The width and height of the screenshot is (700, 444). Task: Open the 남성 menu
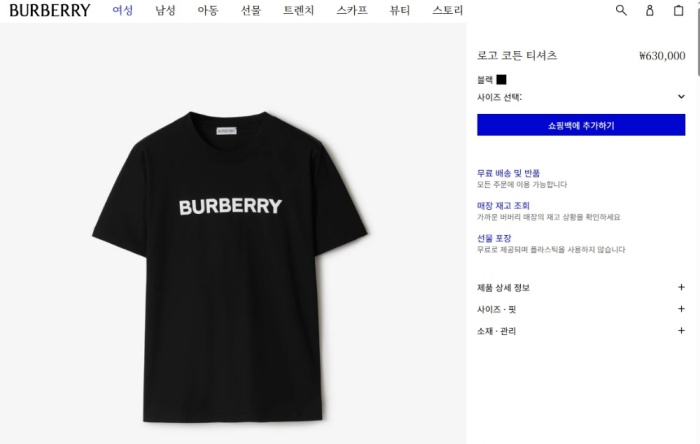165,10
